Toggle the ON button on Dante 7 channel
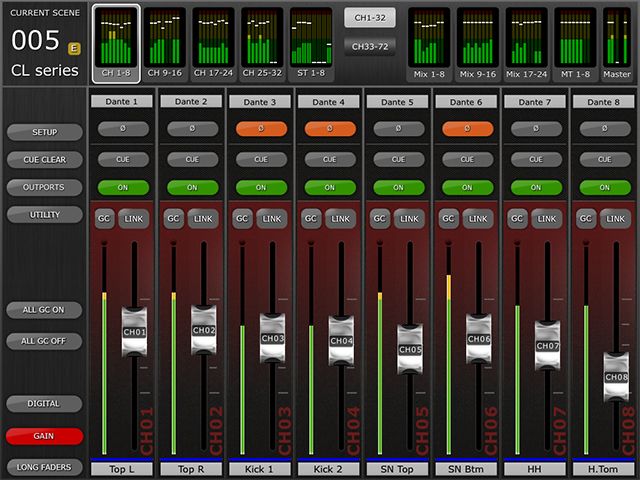The height and width of the screenshot is (480, 640). 536,187
